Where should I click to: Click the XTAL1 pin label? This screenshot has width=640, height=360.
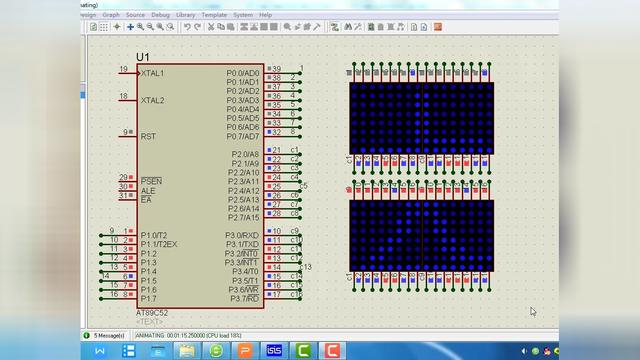click(152, 73)
